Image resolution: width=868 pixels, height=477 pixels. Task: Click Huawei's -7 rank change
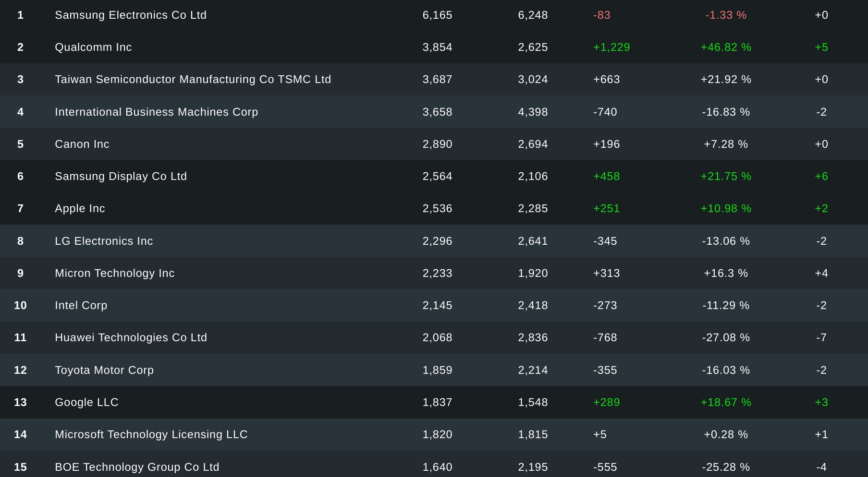point(821,337)
